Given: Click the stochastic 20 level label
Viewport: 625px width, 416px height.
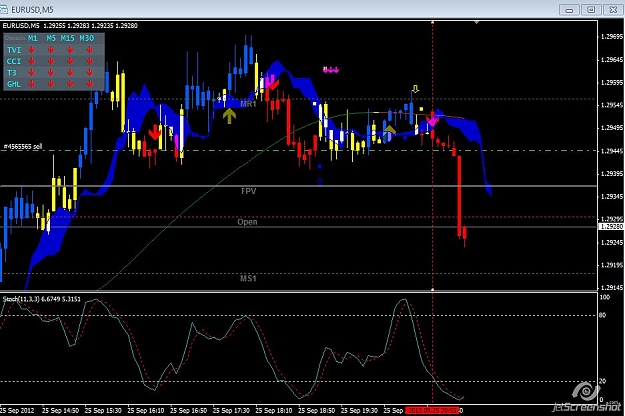Looking at the screenshot, I should (602, 381).
